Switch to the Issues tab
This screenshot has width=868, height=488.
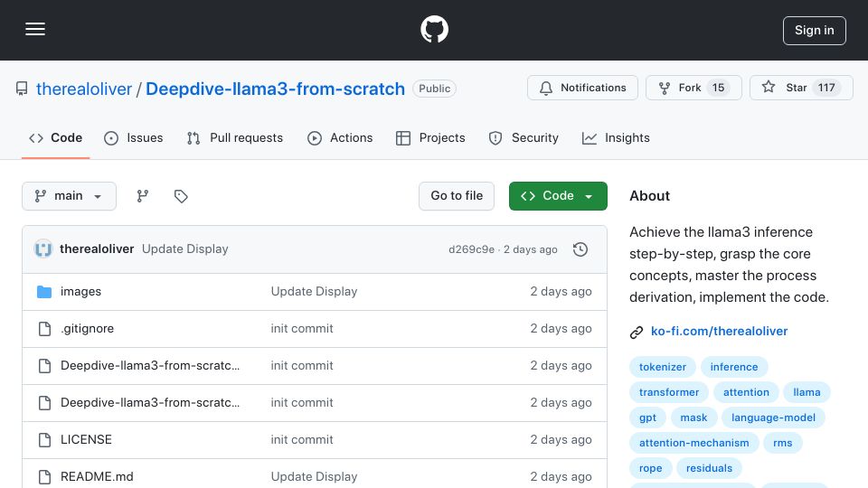click(134, 137)
